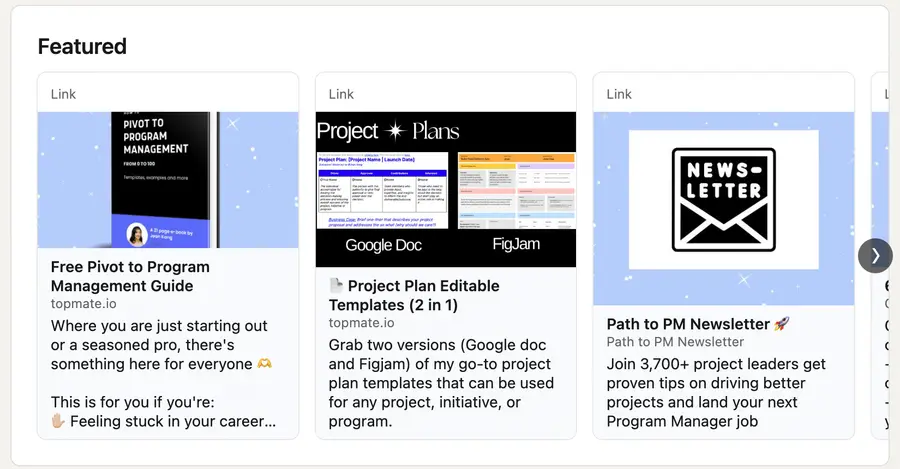This screenshot has width=900, height=469.
Task: Open Free Pivot to Program Management Guide title
Action: point(130,276)
